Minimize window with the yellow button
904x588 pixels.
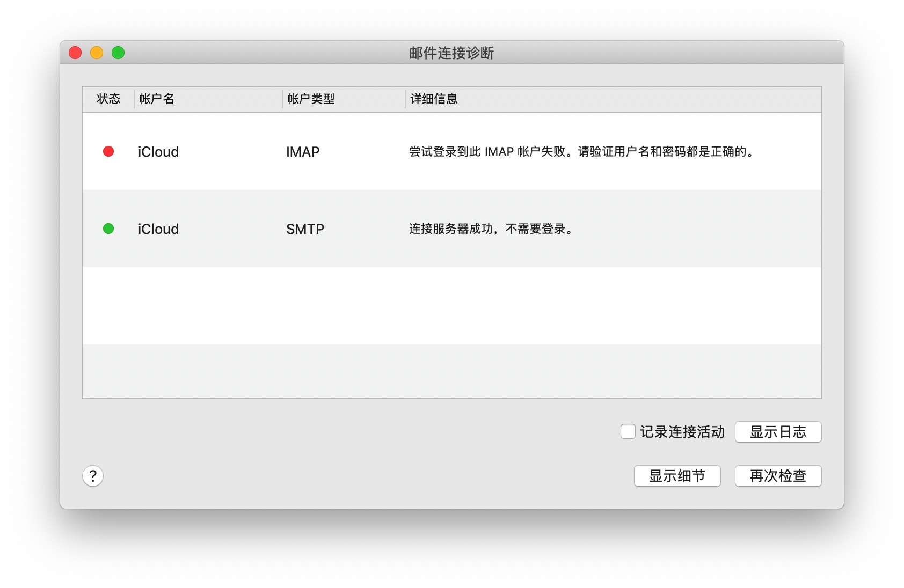97,53
